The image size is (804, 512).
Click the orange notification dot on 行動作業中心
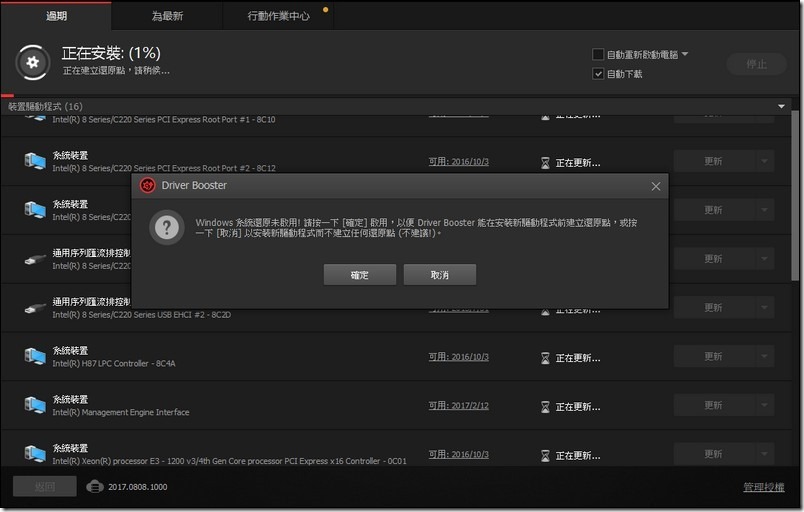325,9
